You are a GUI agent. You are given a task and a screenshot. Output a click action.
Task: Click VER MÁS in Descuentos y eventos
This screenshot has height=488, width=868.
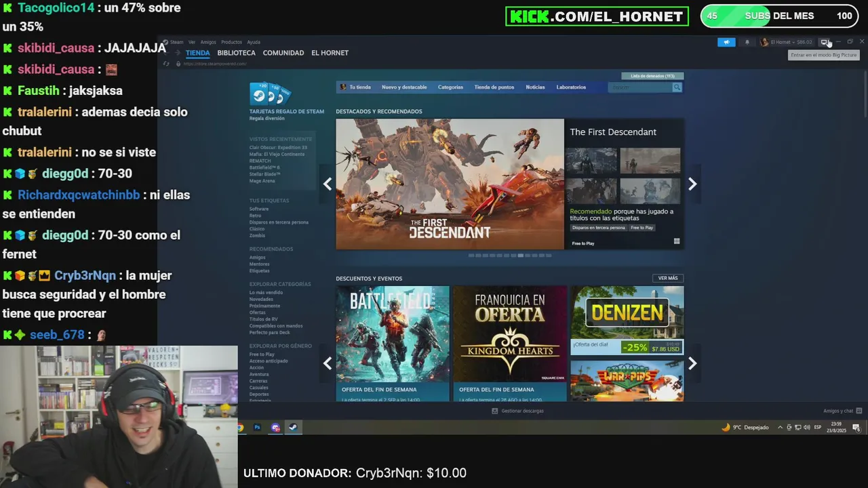tap(668, 278)
